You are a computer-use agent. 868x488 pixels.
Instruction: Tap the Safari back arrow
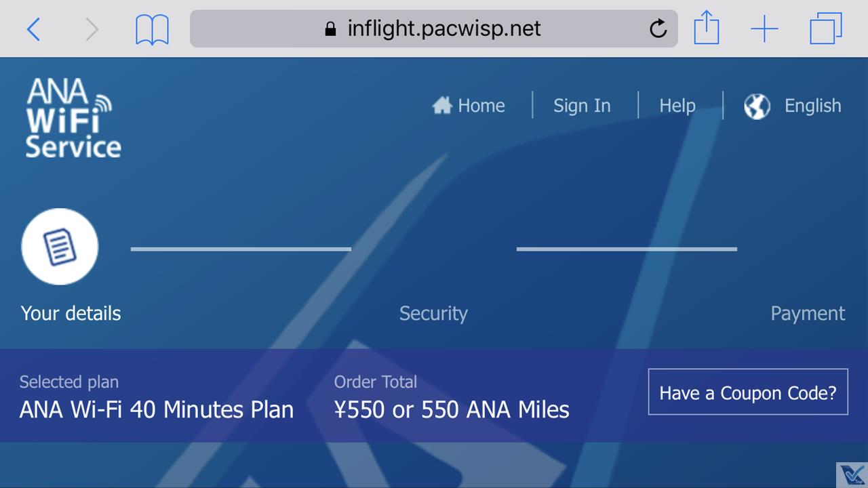pos(33,29)
